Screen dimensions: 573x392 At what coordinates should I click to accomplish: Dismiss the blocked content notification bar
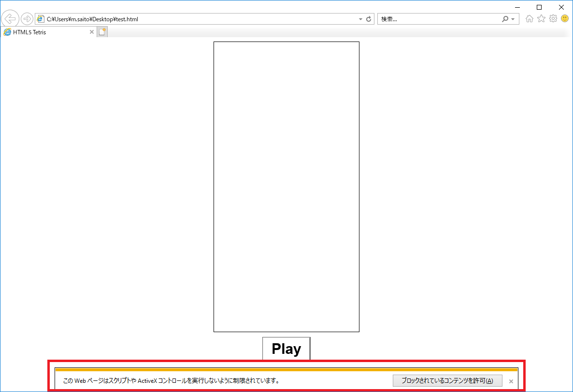[x=511, y=381]
